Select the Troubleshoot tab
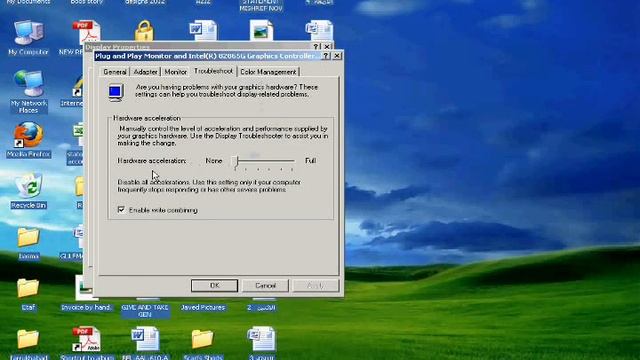 213,71
